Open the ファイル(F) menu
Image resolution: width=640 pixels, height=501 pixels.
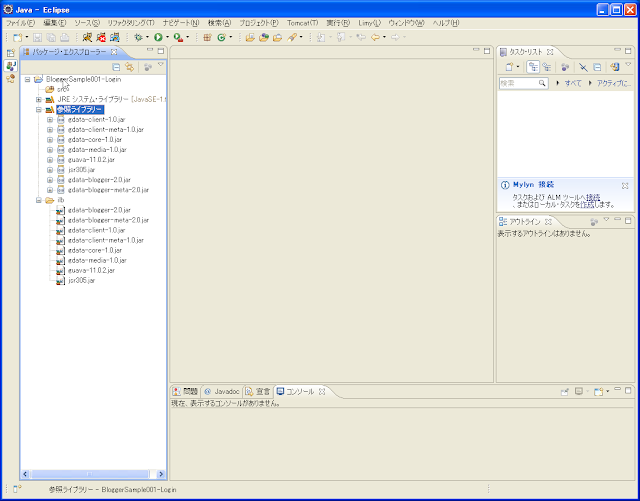coord(20,23)
